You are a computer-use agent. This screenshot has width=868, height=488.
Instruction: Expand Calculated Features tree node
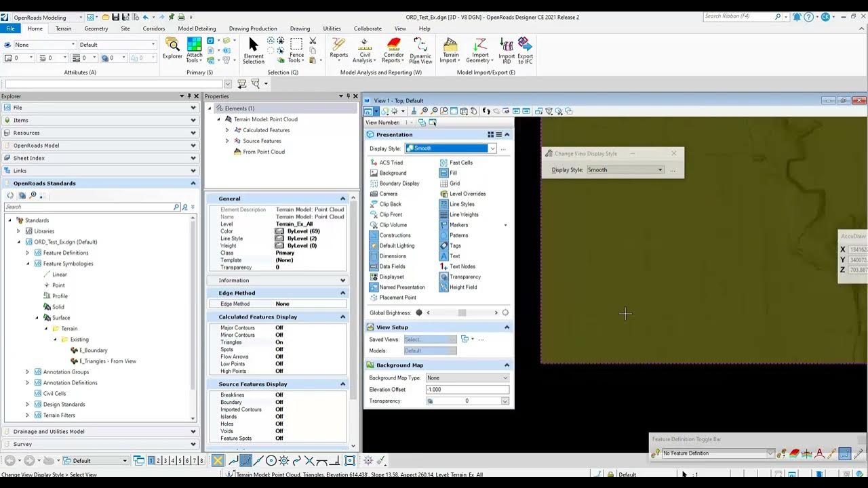pyautogui.click(x=227, y=130)
